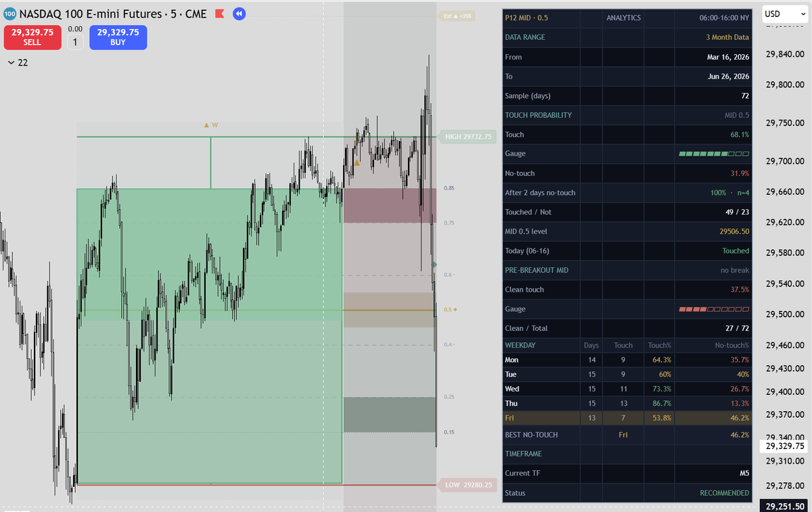
Task: Click the MID 0.5 level value 29506.50
Action: (734, 232)
